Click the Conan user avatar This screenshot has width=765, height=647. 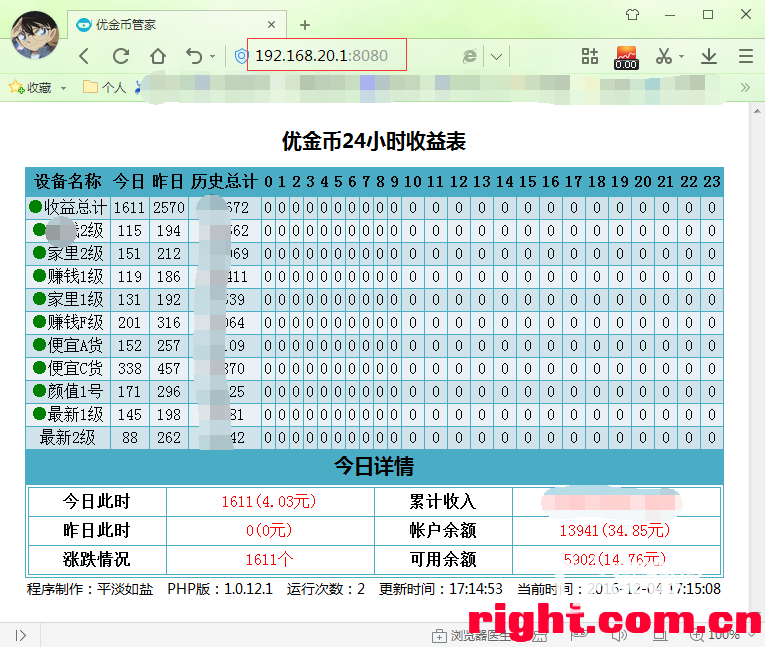35,35
